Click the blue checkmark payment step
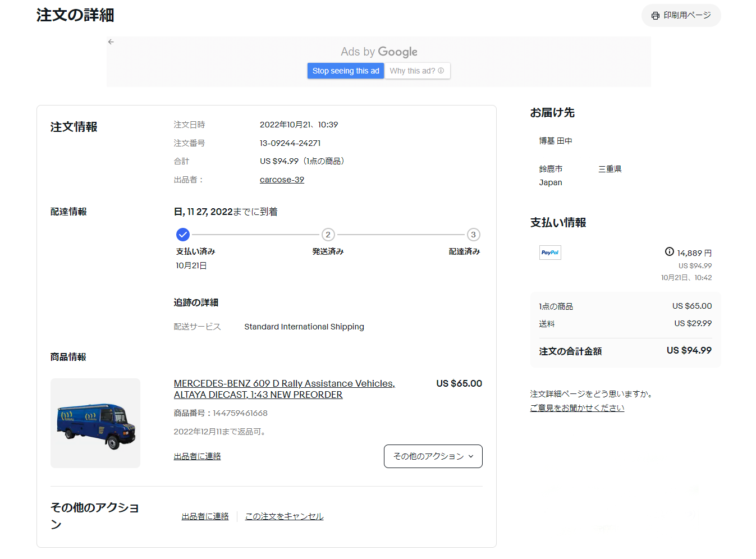Screen dimensions: 756x559 pyautogui.click(x=183, y=235)
